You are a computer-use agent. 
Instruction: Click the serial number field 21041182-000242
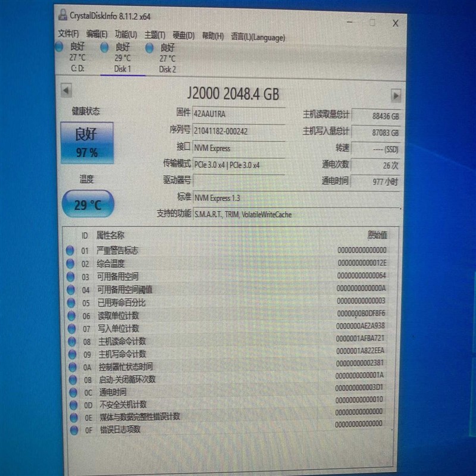point(239,131)
